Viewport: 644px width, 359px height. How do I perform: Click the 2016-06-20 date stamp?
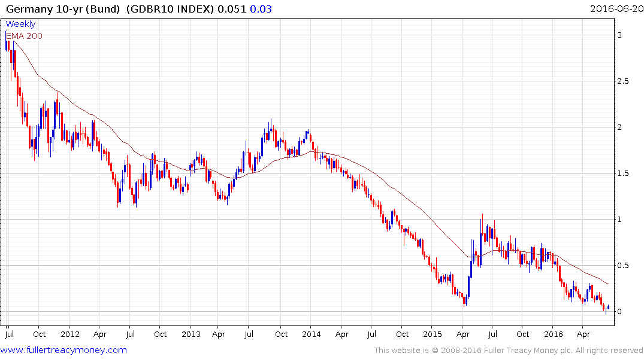point(615,8)
